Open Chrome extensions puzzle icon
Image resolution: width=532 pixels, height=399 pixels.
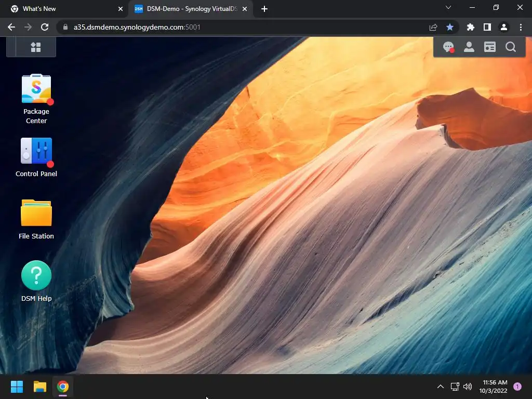tap(470, 27)
